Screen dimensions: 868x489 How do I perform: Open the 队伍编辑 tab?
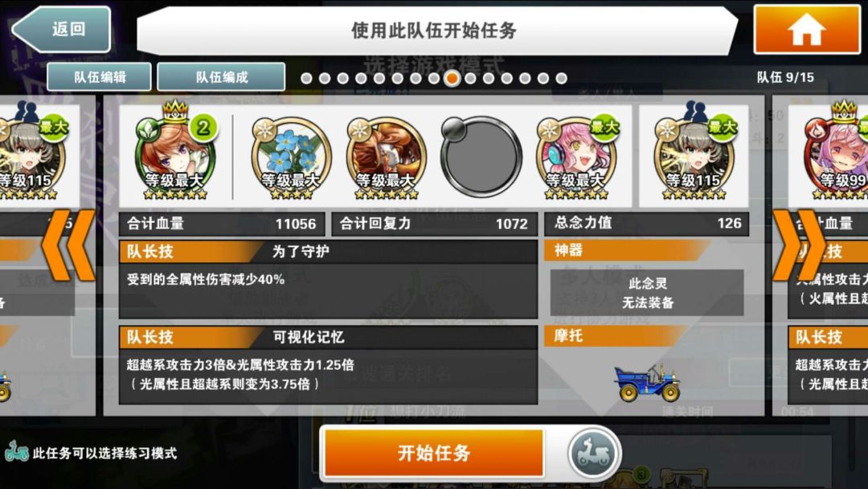tap(99, 77)
